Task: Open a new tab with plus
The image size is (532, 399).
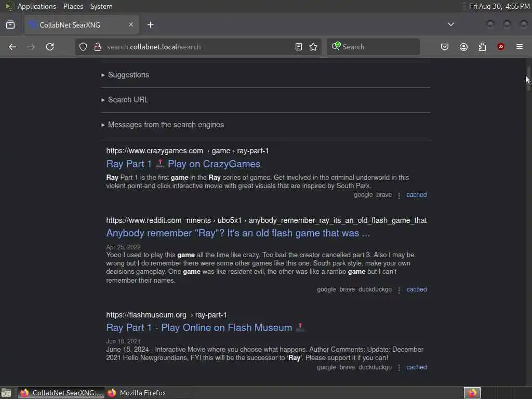Action: (151, 25)
